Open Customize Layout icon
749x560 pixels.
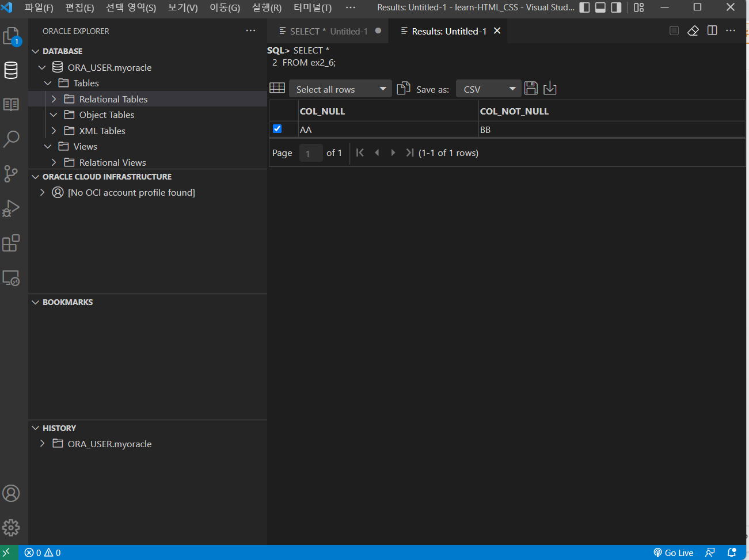[x=639, y=7]
